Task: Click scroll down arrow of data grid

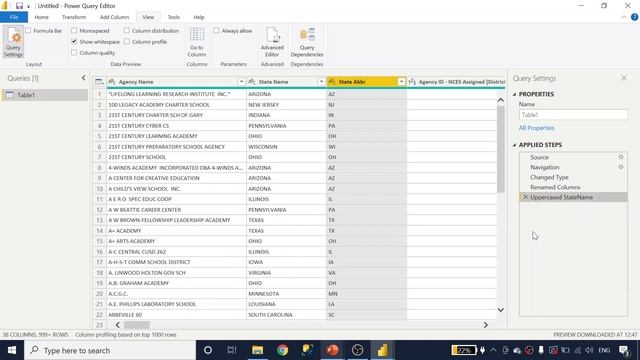Action: tap(500, 310)
